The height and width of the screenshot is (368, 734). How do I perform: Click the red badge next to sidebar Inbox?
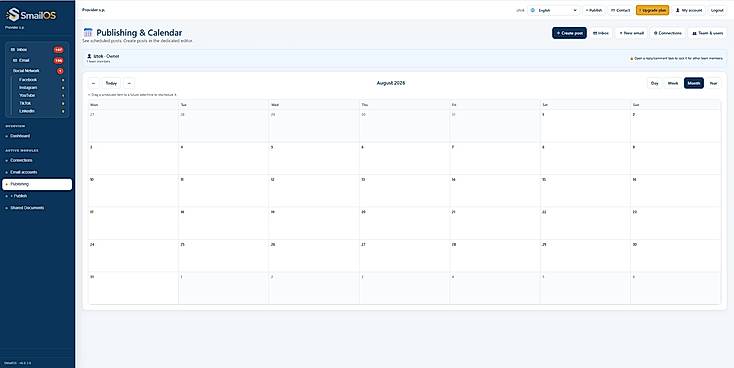[x=59, y=50]
